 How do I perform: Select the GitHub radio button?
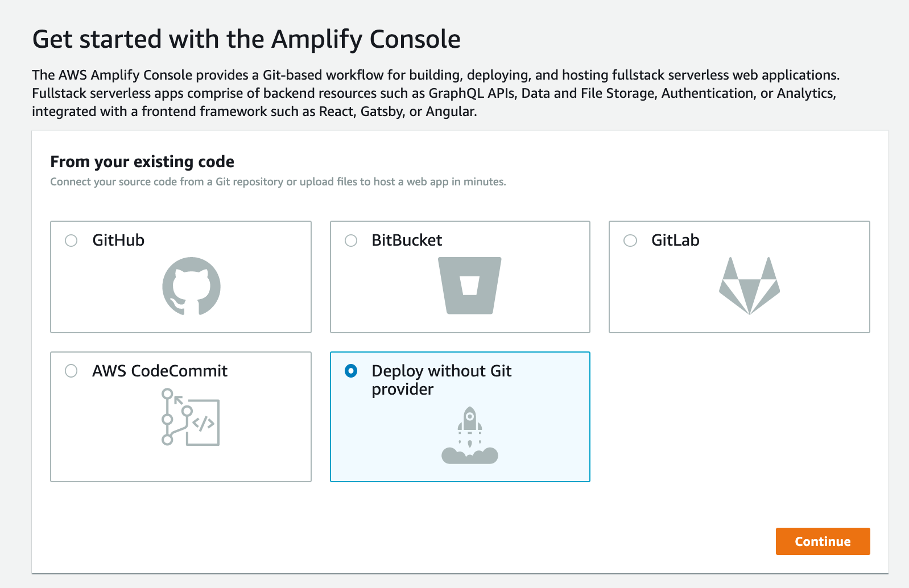coord(71,241)
